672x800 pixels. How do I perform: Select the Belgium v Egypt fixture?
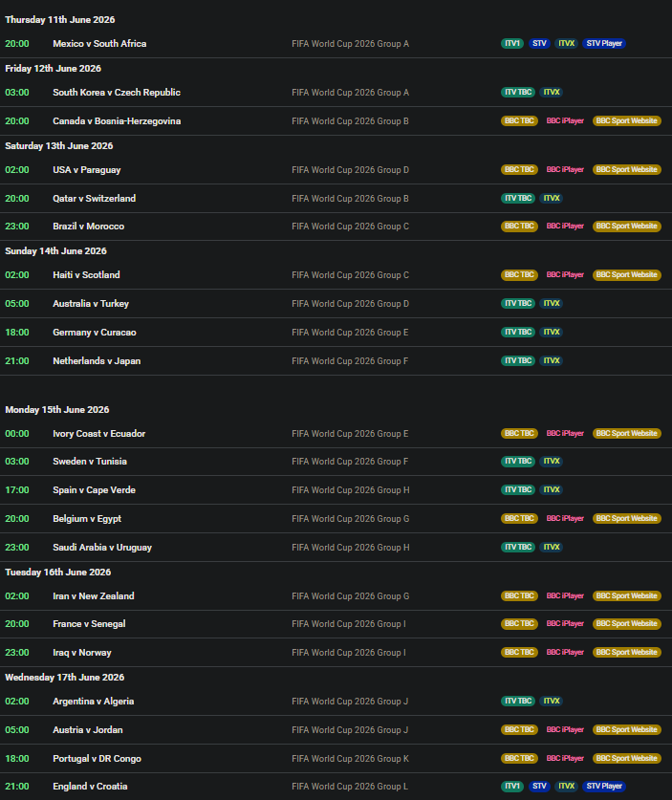87,518
